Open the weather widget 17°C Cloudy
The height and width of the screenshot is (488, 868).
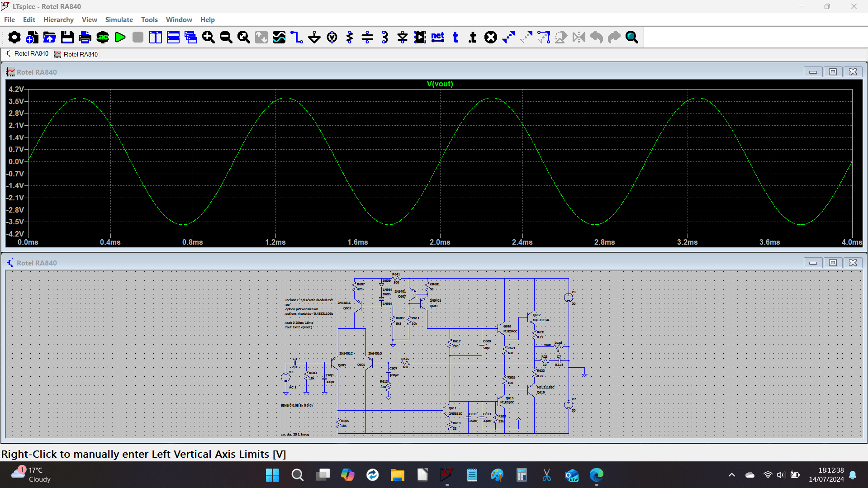[x=32, y=475]
